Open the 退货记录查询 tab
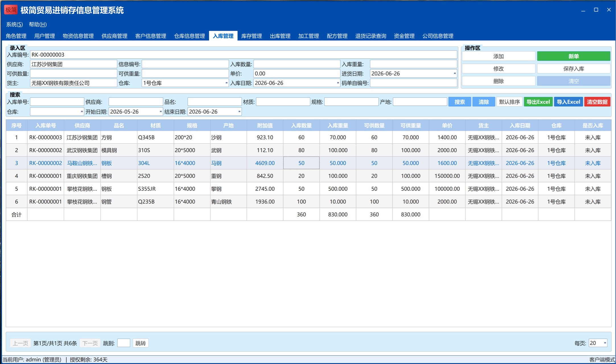 [x=371, y=36]
